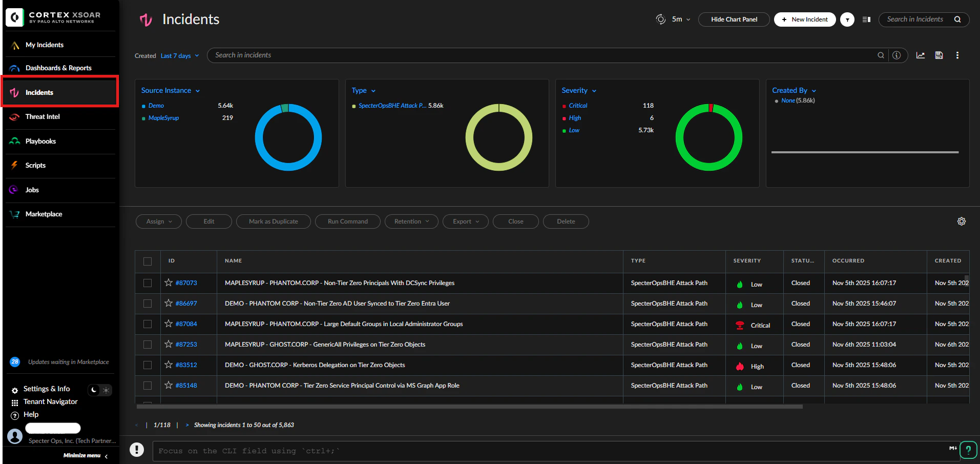The height and width of the screenshot is (464, 980).
Task: Click the Critical severity legend entry
Action: [578, 106]
